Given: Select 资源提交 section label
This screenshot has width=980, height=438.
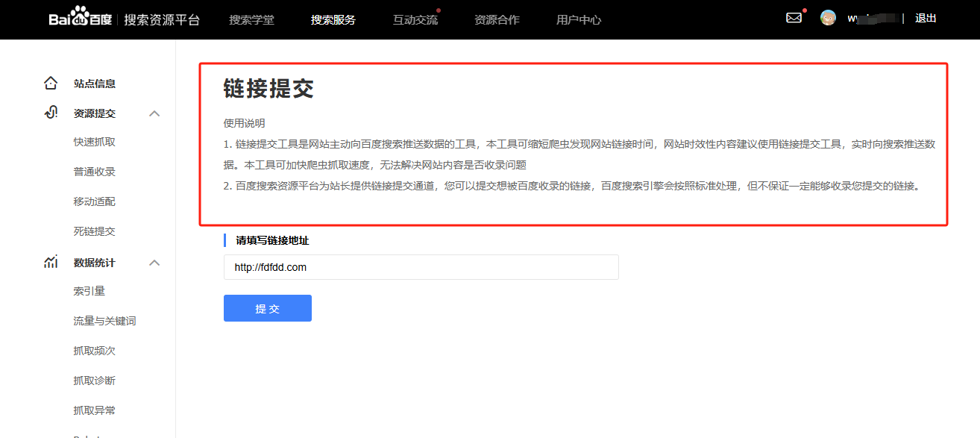Looking at the screenshot, I should pyautogui.click(x=95, y=113).
